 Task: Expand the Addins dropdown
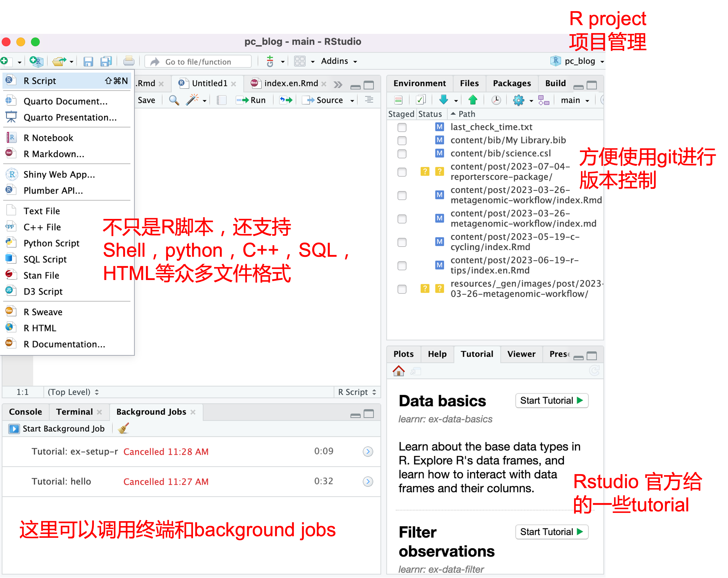pos(339,61)
